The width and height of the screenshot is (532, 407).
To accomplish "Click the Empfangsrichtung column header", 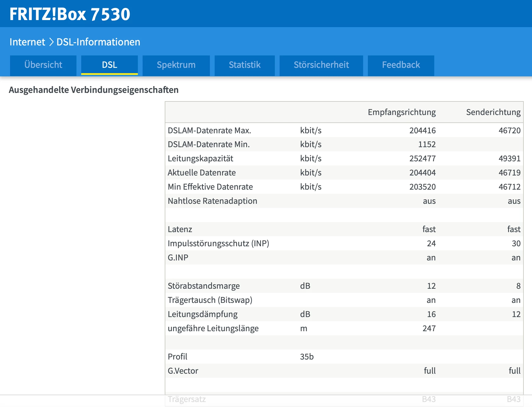I will pyautogui.click(x=402, y=112).
